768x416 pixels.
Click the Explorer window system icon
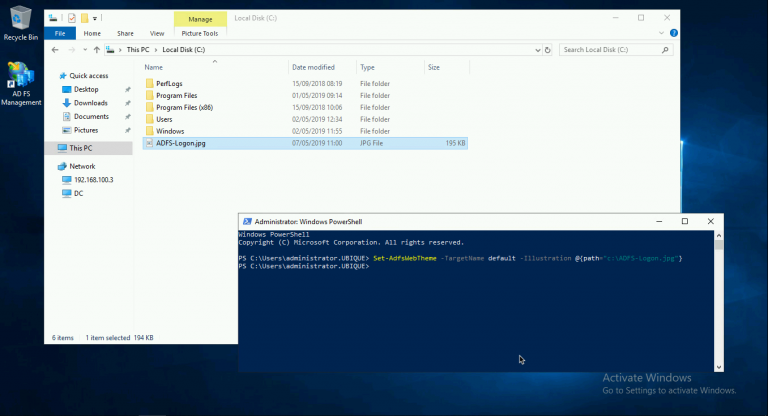click(53, 18)
